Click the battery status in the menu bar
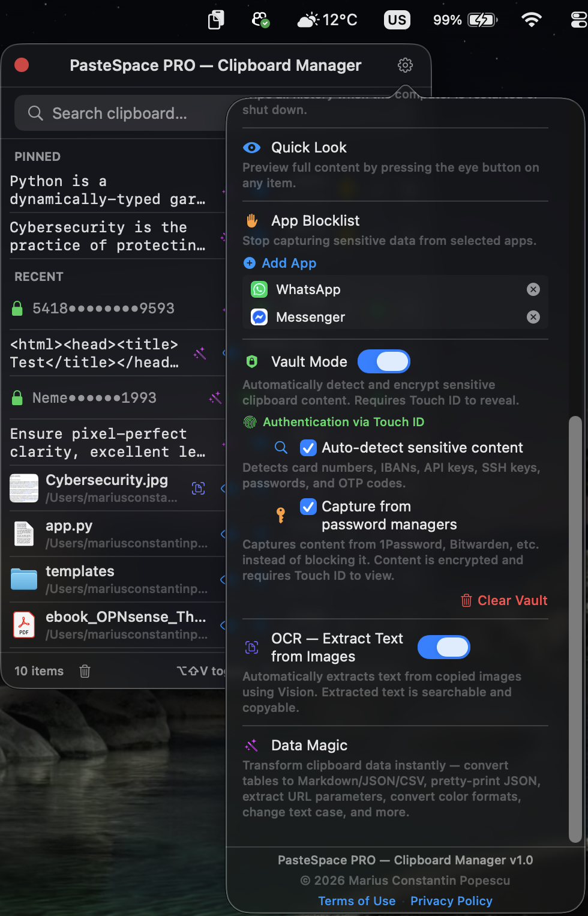The width and height of the screenshot is (588, 916). (465, 20)
